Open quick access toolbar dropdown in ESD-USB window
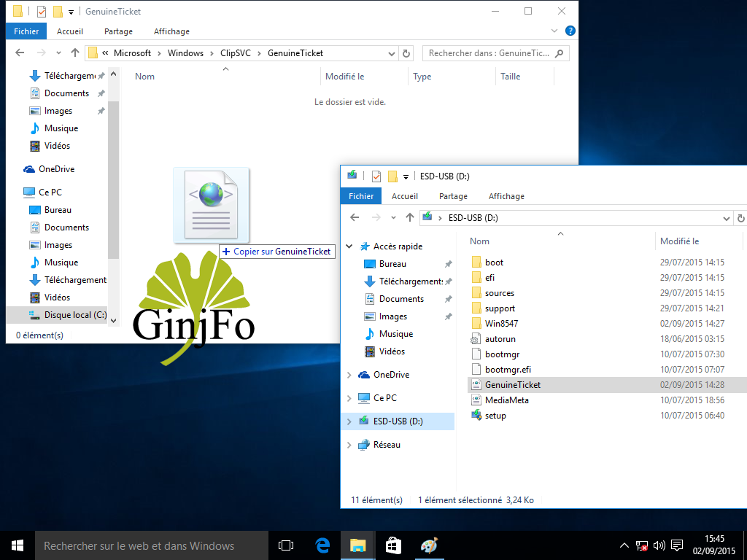The image size is (747, 560). pyautogui.click(x=406, y=176)
